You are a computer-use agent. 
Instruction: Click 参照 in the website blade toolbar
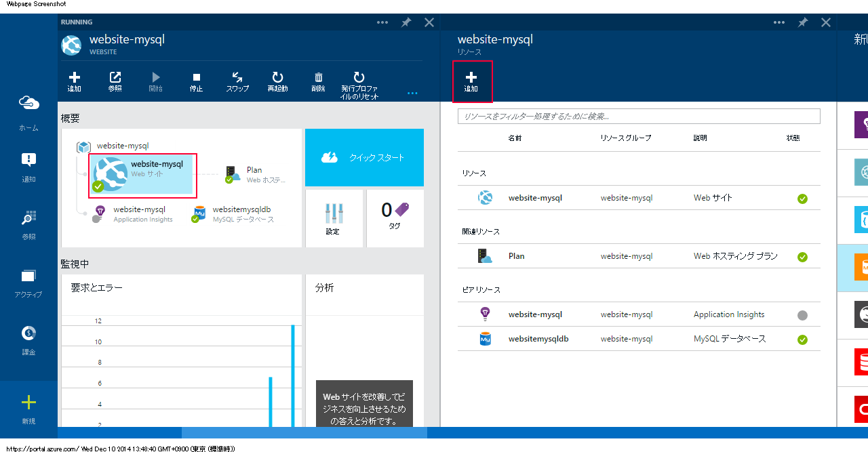tap(115, 82)
